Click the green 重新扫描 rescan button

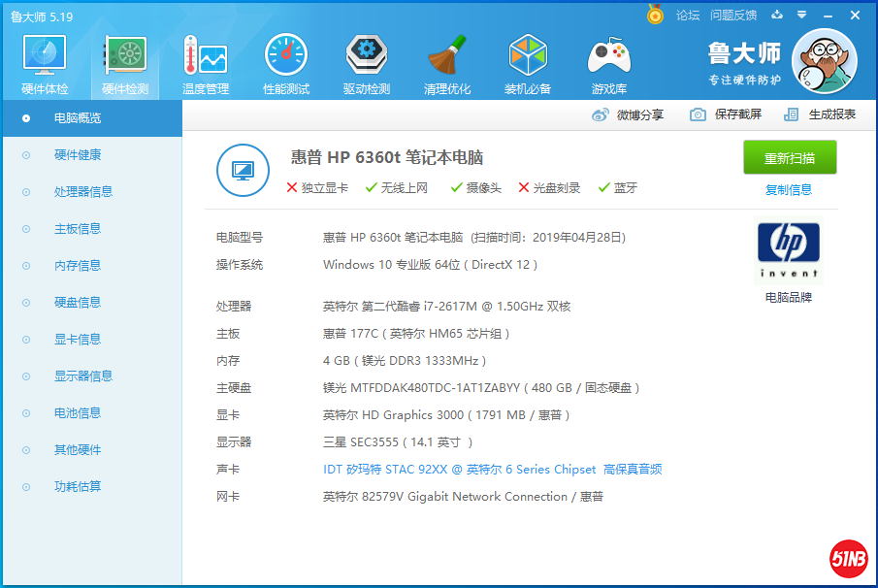790,157
